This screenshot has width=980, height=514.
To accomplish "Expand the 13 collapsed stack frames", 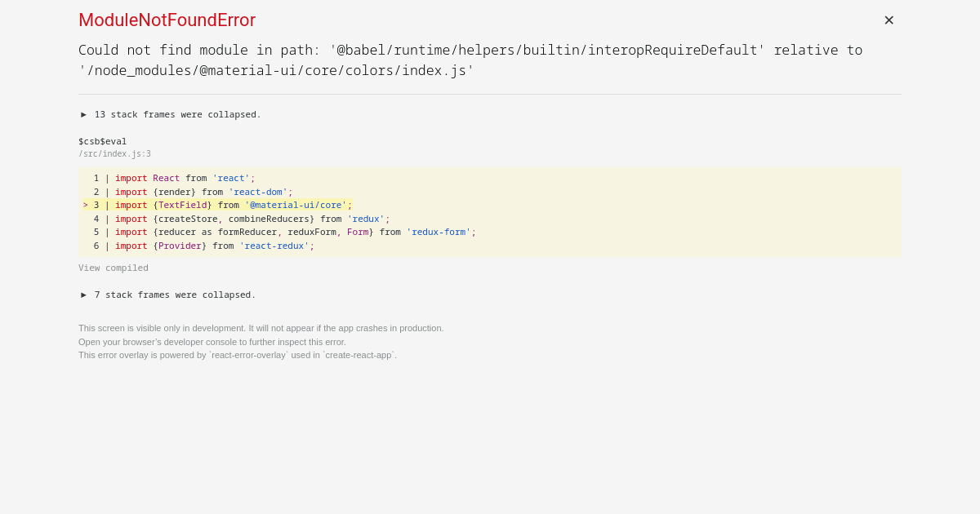I will coord(171,114).
